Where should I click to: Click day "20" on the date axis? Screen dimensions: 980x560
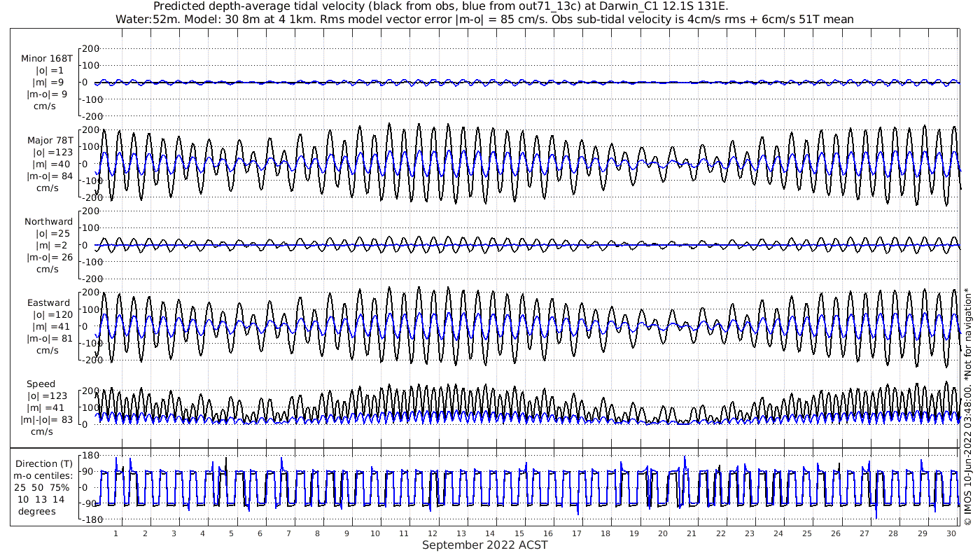(x=664, y=533)
